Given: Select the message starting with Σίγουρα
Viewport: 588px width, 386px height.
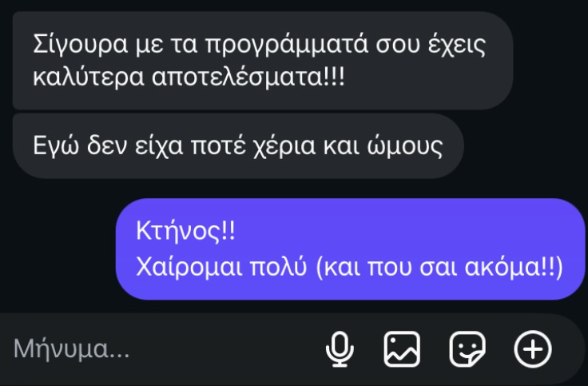Looking at the screenshot, I should [x=263, y=61].
